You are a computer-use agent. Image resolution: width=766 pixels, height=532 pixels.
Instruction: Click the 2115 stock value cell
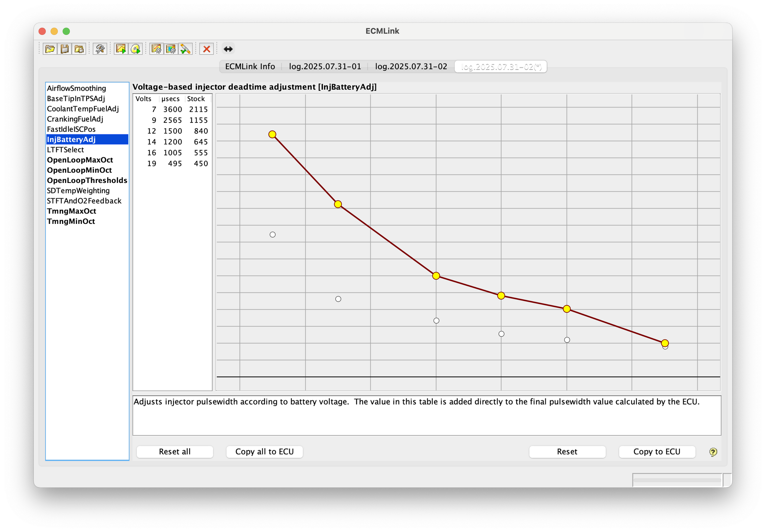click(198, 109)
